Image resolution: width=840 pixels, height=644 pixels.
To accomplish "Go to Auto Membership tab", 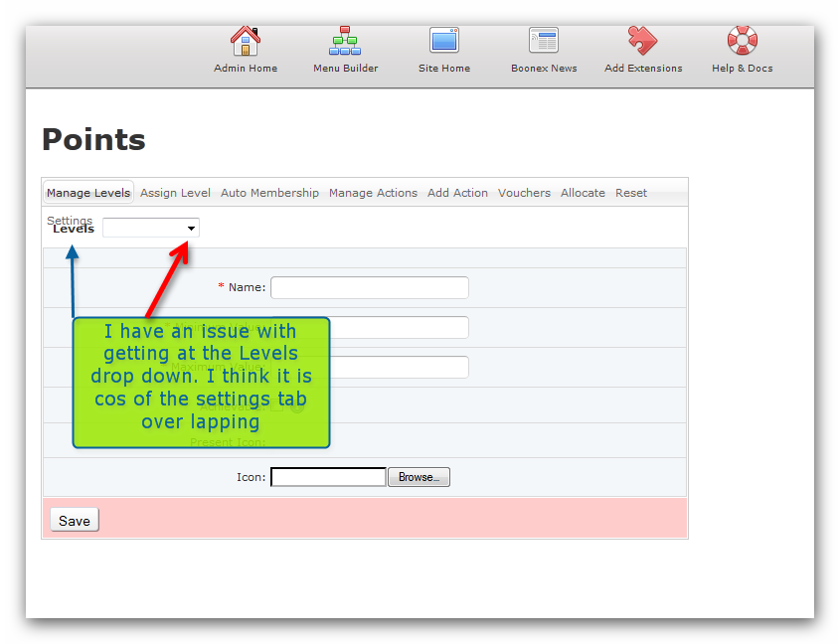I will pyautogui.click(x=269, y=193).
